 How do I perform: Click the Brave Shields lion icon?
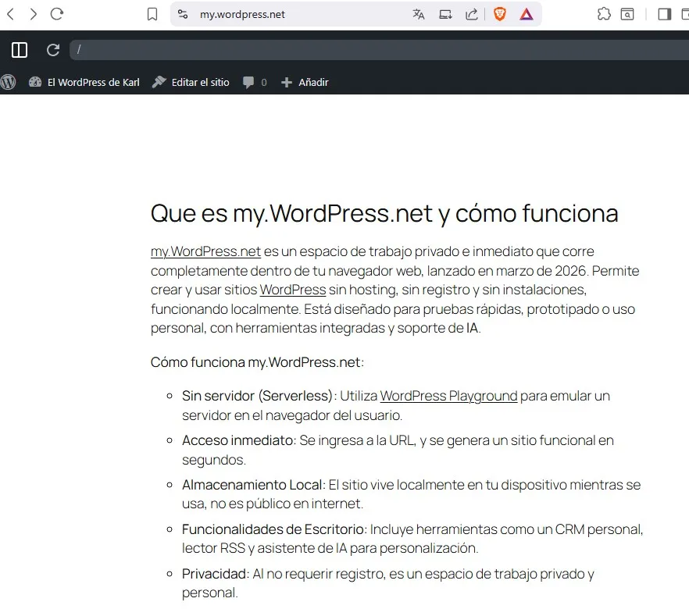[x=500, y=14]
